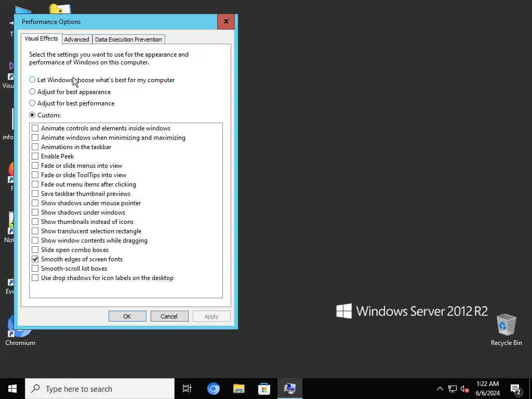Open the Windows Start menu
This screenshot has height=399, width=532.
tap(12, 389)
